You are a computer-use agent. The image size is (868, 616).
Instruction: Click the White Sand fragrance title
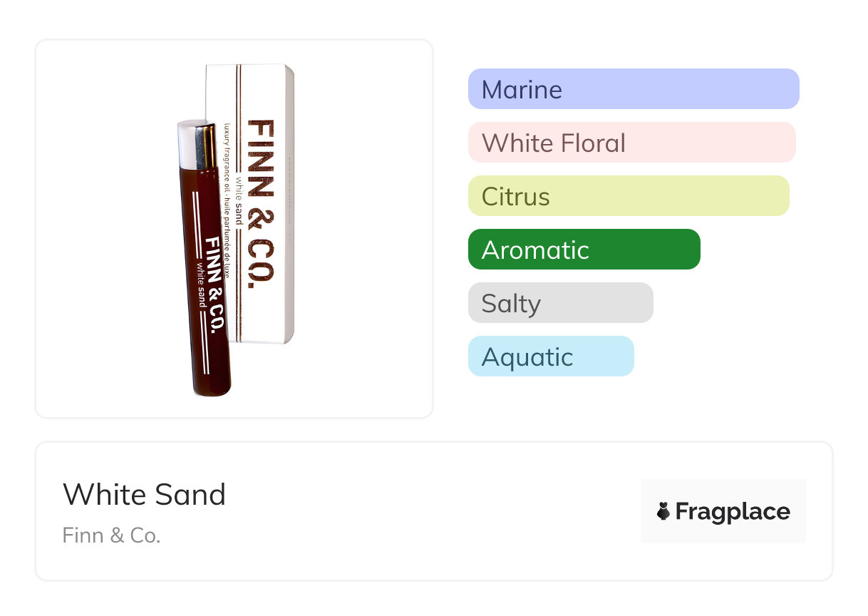point(144,495)
